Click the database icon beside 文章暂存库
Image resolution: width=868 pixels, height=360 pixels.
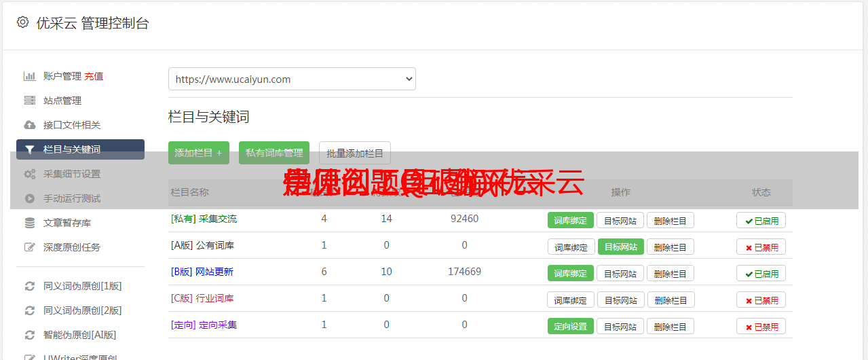pos(29,223)
